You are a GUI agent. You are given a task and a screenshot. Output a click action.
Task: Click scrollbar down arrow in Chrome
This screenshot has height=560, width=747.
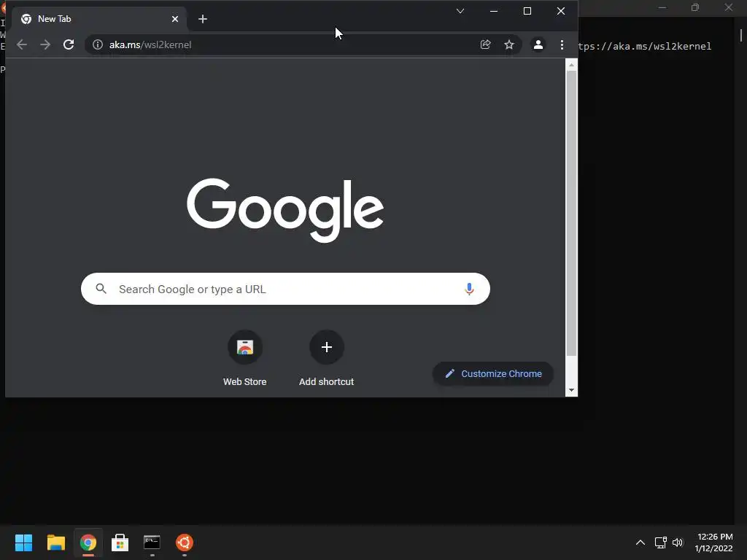pyautogui.click(x=571, y=391)
